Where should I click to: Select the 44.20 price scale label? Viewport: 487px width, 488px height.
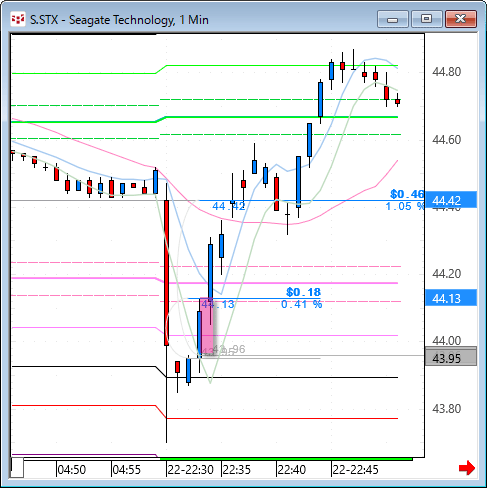446,274
